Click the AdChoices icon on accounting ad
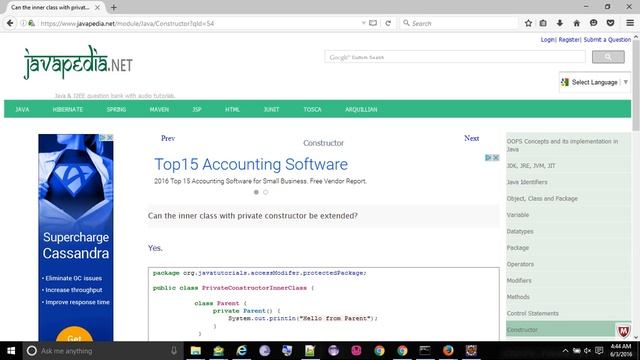This screenshot has height=360, width=640. (488, 158)
